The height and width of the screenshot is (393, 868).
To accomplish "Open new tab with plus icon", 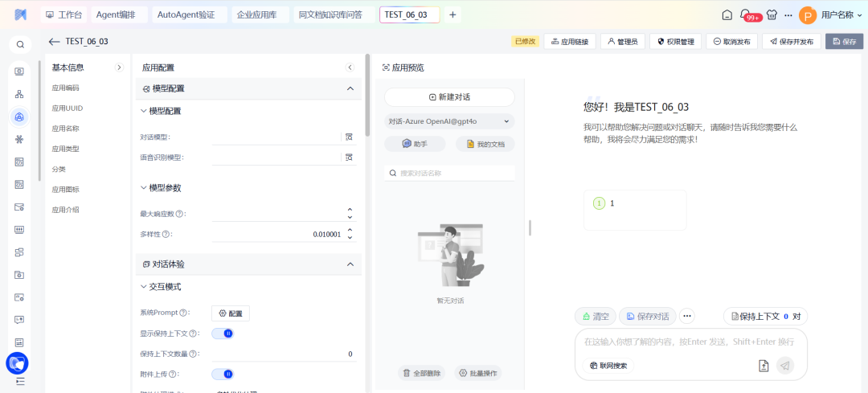I will (x=452, y=14).
